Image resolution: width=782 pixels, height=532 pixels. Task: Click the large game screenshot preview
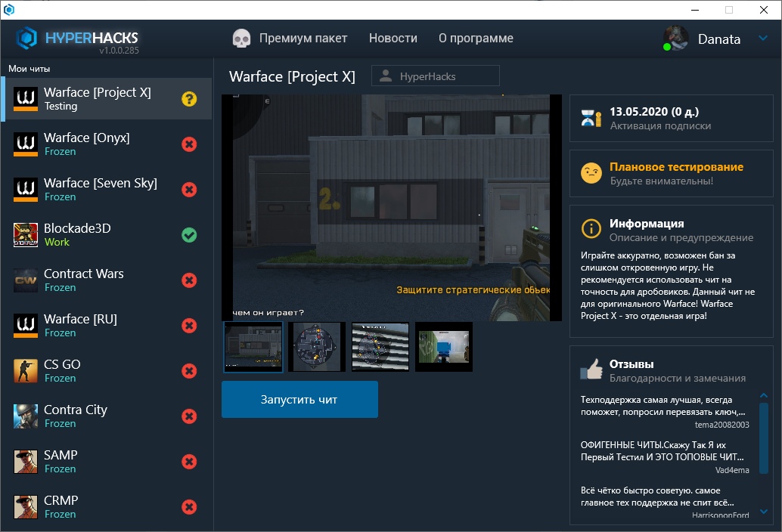pyautogui.click(x=392, y=208)
